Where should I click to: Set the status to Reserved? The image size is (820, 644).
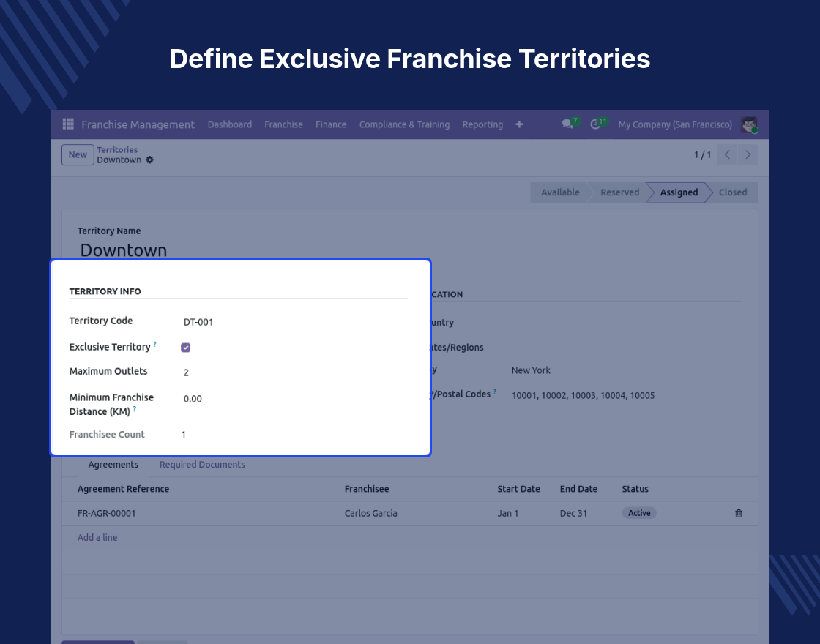pos(619,192)
